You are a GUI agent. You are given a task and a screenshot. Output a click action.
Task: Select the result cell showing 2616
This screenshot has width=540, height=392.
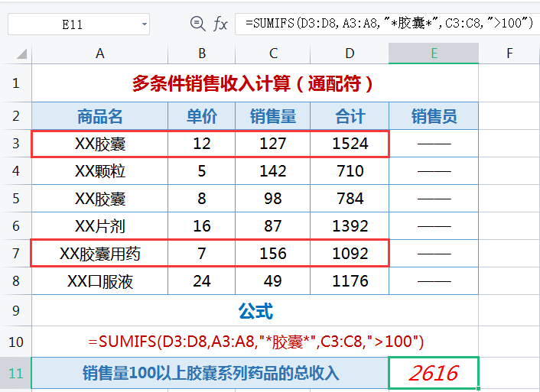(434, 374)
